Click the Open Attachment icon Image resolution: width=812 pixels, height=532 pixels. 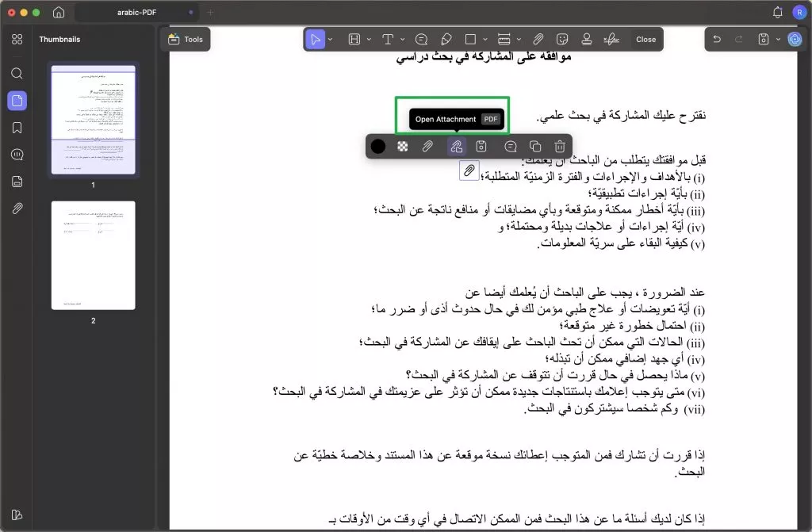coord(456,147)
